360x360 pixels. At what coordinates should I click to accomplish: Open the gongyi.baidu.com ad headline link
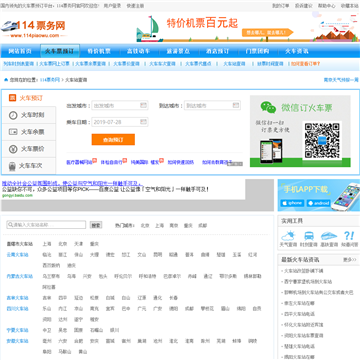72,183
